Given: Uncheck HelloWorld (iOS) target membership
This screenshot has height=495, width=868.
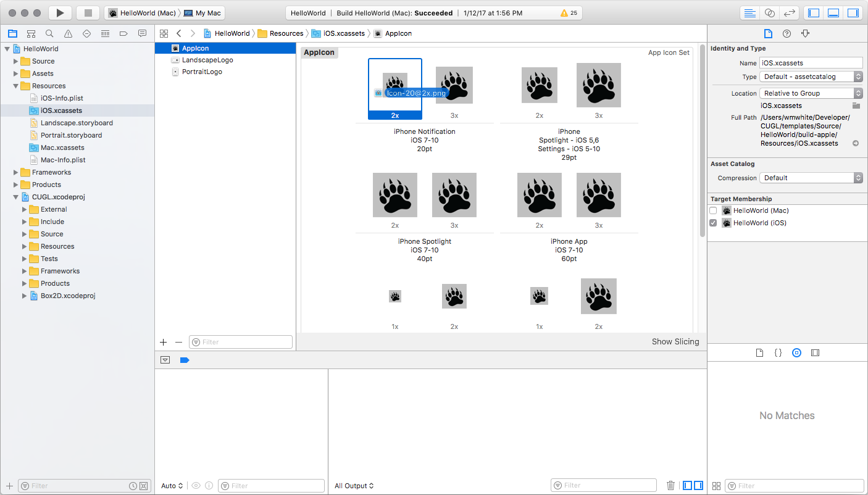Looking at the screenshot, I should (713, 223).
